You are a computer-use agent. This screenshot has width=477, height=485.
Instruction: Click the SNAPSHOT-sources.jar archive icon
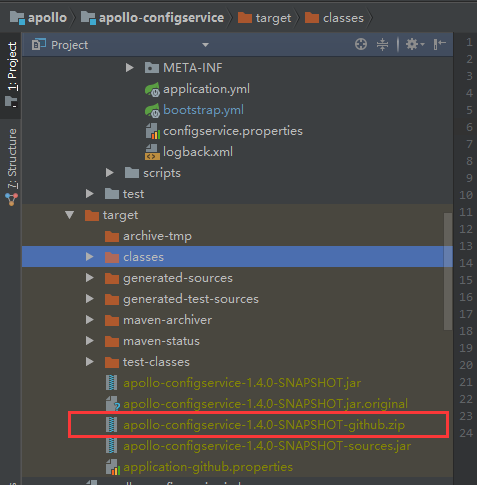(x=112, y=446)
